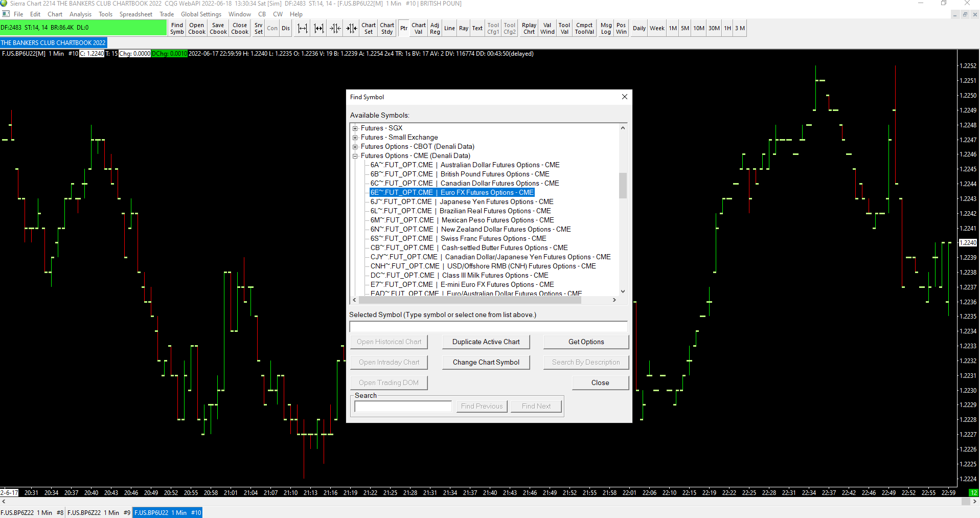Select the Chart Val tool
This screenshot has width=980, height=518.
[x=419, y=28]
